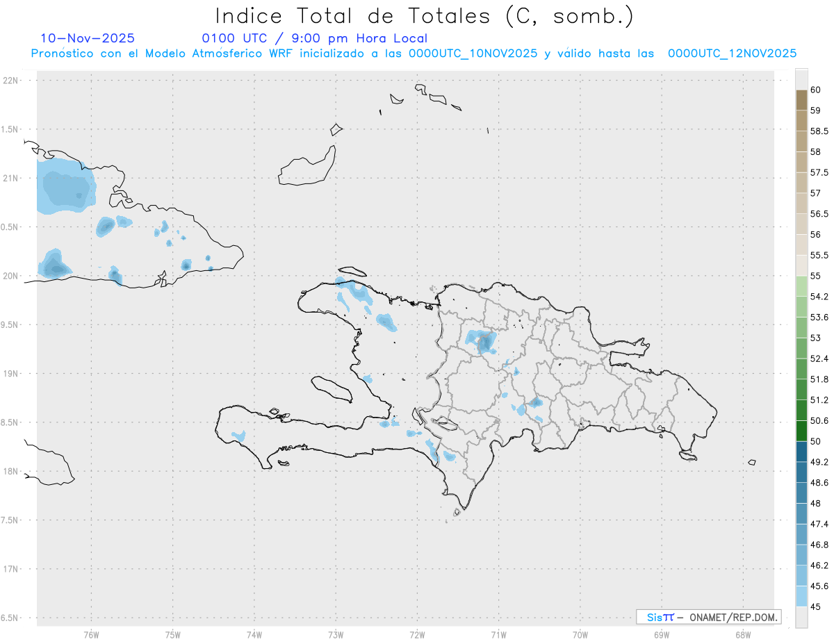Pick the dark blue swatch between 49.2 and 50
Screen dimensions: 834x644
pos(801,452)
